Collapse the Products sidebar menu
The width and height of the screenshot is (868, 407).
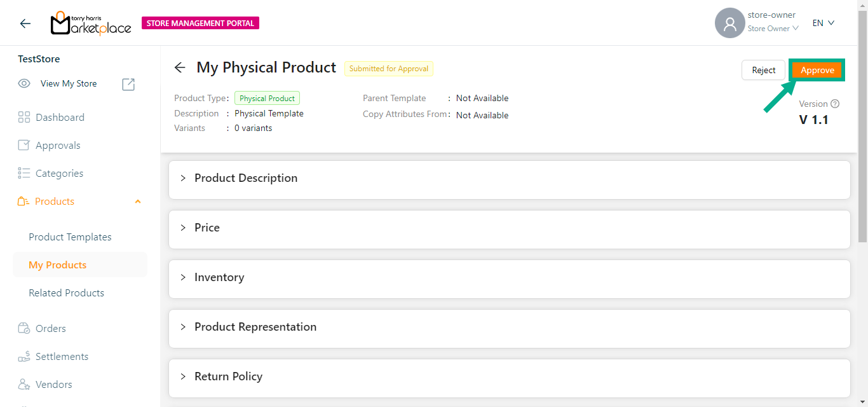tap(138, 202)
